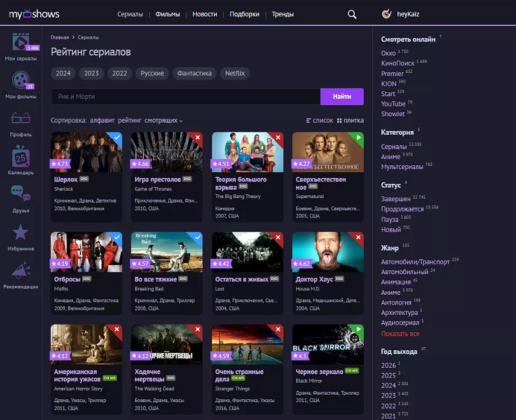Select the 2022 filter chip
Screen dimensions: 516x420
point(120,74)
